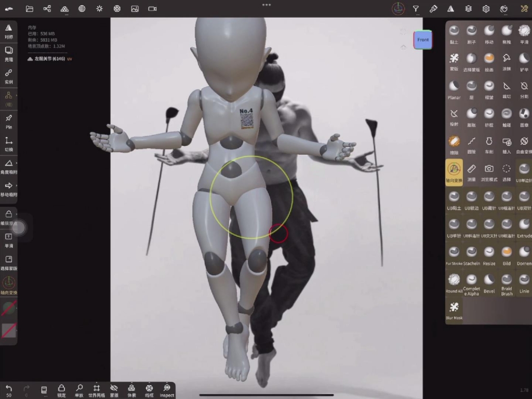The width and height of the screenshot is (532, 399).
Task: Choose the 移动 move brush
Action: click(x=489, y=34)
